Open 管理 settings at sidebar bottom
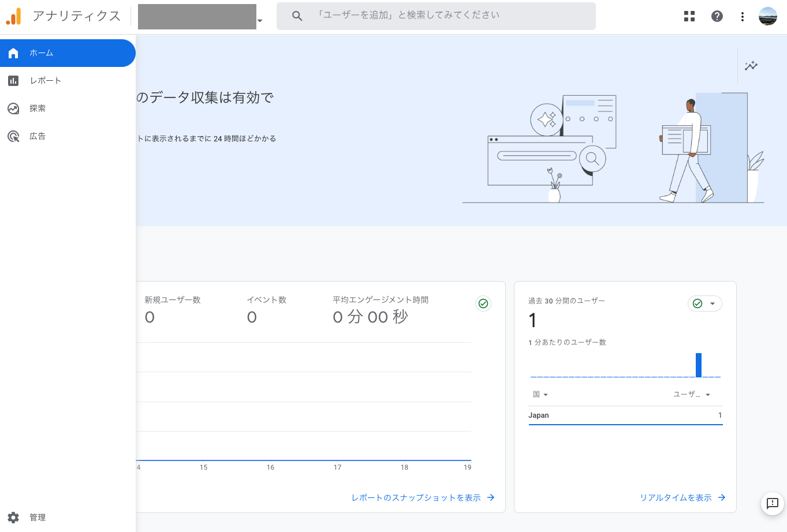Screen dimensions: 787x532 point(38,518)
